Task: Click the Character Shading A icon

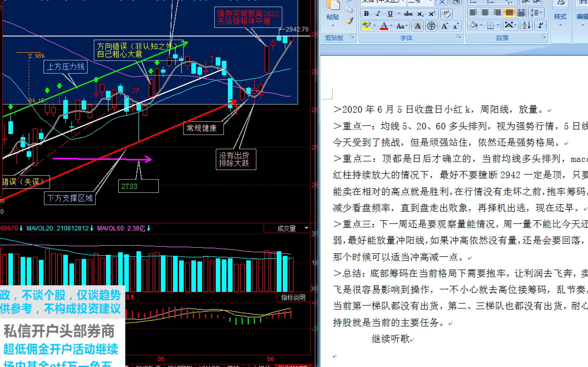Action: click(417, 26)
